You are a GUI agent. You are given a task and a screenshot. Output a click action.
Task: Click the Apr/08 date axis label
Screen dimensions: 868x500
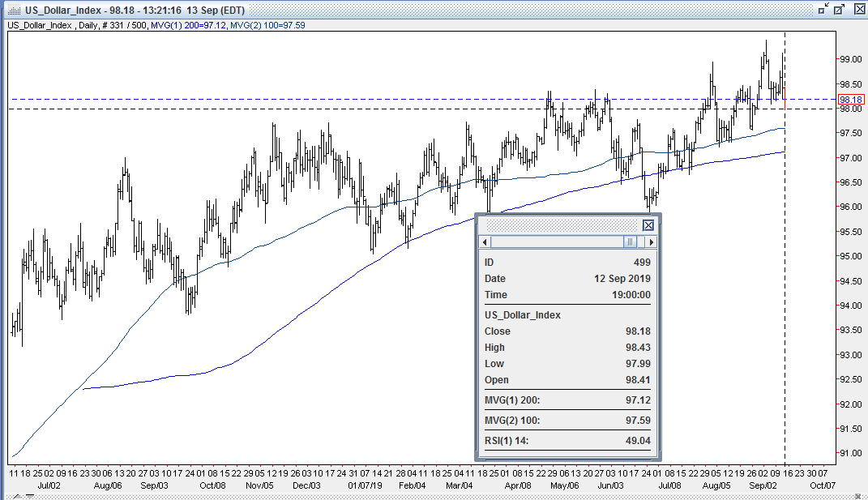(x=518, y=485)
